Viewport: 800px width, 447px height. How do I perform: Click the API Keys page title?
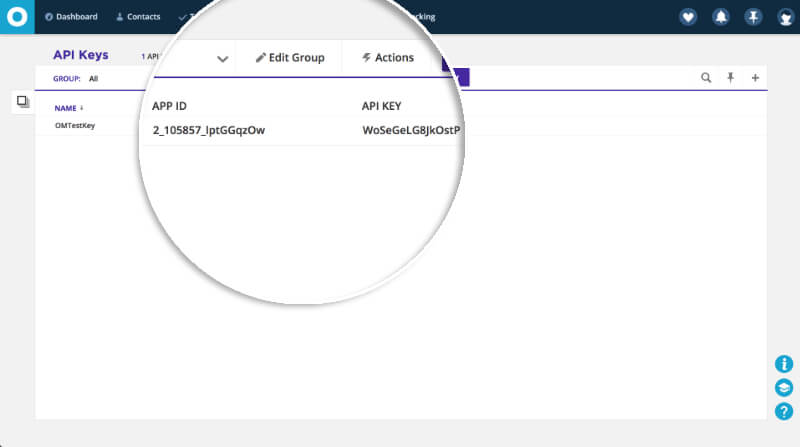coord(81,55)
